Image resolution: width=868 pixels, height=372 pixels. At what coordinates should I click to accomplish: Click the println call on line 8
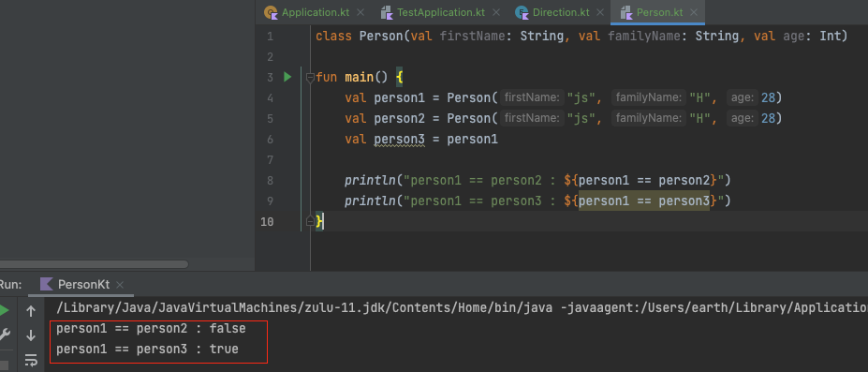370,181
